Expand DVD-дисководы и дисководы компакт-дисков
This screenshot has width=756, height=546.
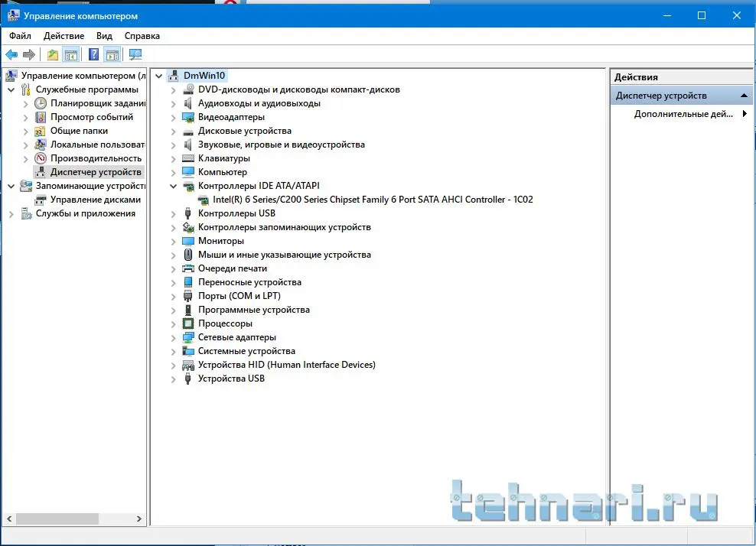[173, 90]
